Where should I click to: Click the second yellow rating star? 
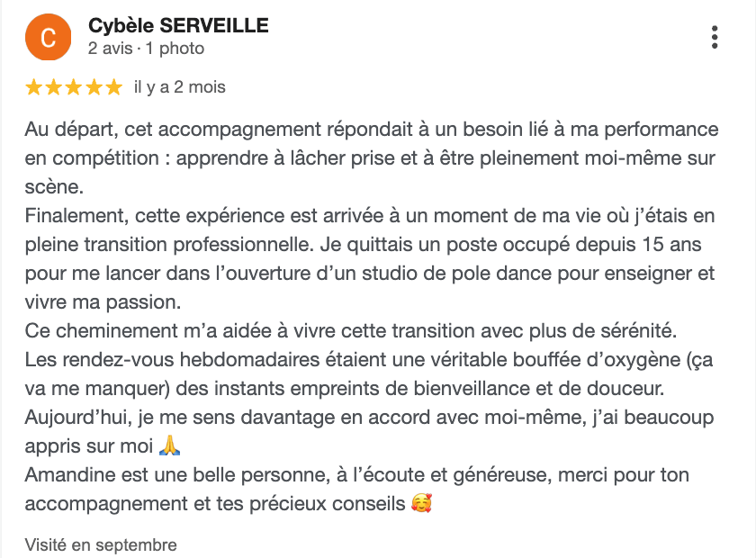(x=54, y=87)
